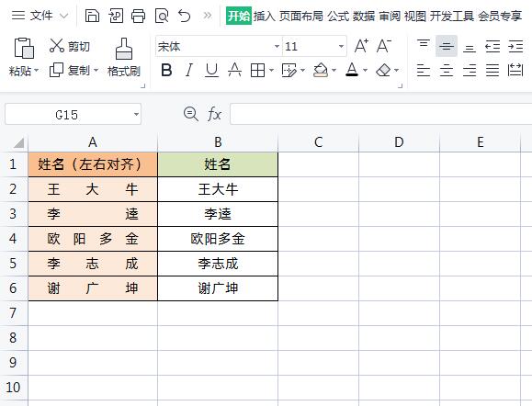Image resolution: width=532 pixels, height=406 pixels.
Task: Click the borders grid icon
Action: point(257,70)
